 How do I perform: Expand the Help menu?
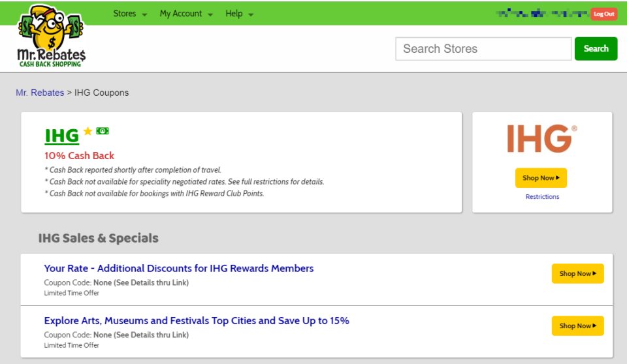239,14
